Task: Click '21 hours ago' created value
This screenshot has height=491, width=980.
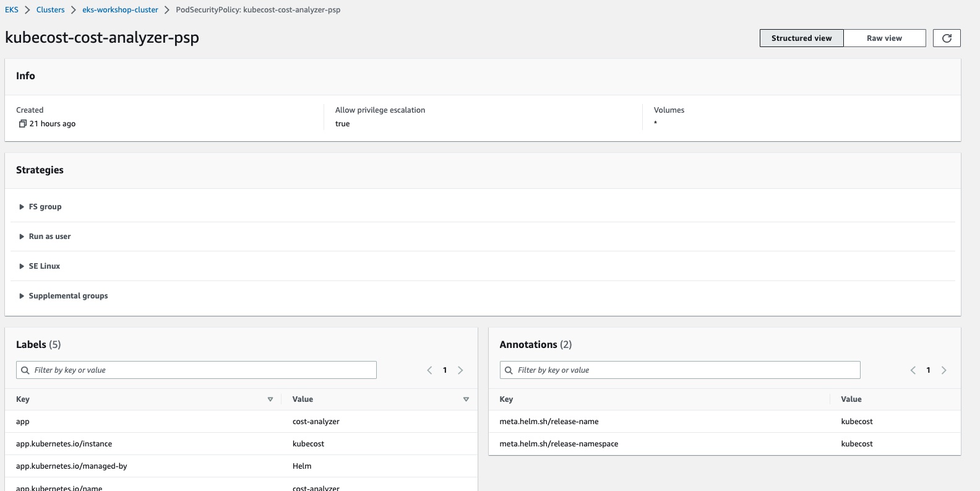Action: tap(53, 124)
